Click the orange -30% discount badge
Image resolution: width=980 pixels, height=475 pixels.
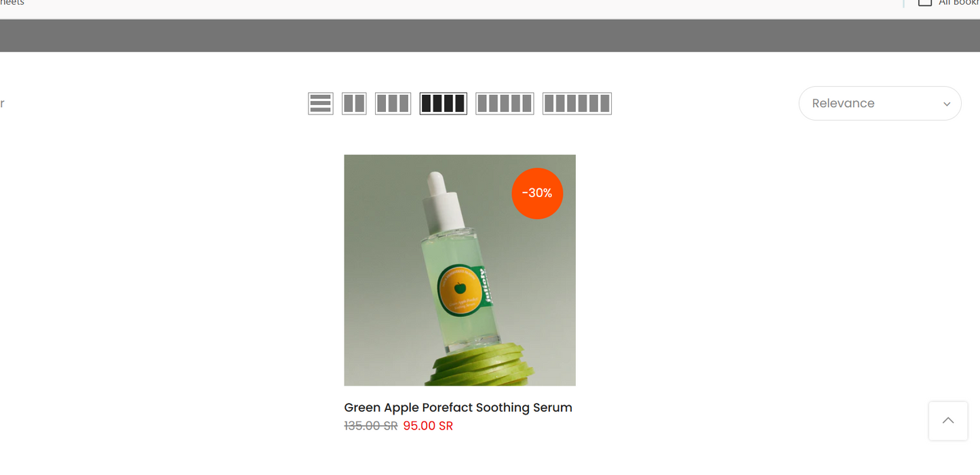click(x=537, y=193)
